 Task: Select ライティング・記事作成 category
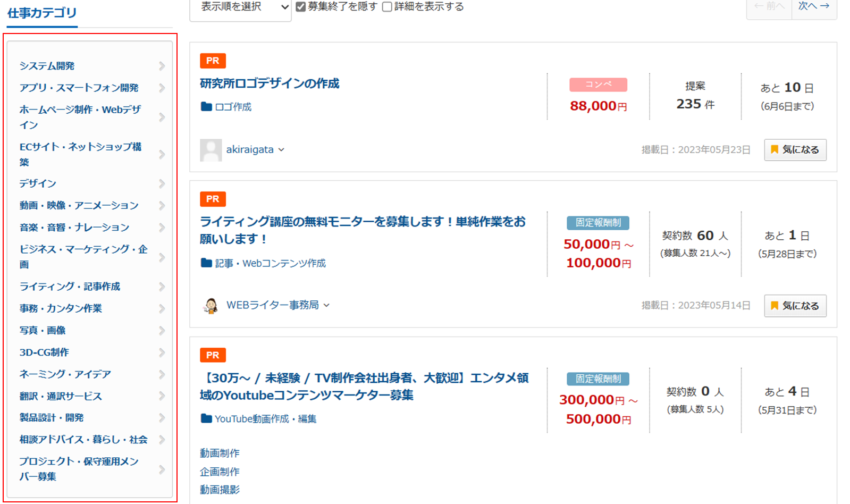tap(70, 287)
